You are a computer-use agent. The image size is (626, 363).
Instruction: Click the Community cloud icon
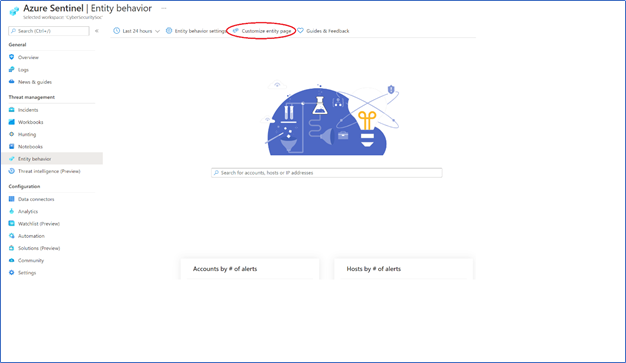(12, 260)
